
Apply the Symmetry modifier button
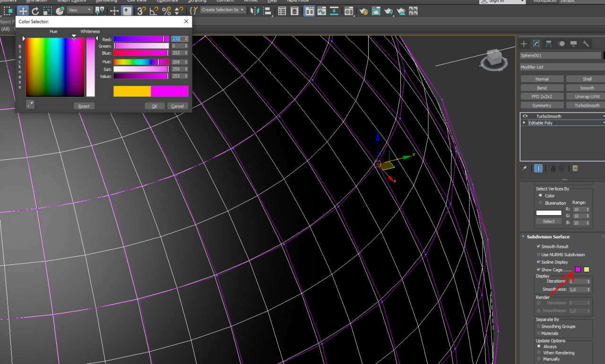[x=542, y=105]
